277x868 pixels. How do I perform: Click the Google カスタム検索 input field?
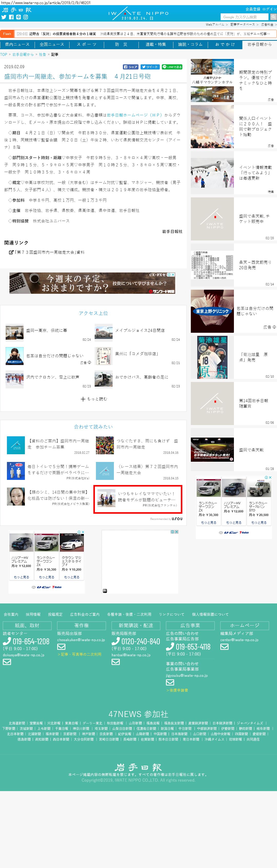pos(244,17)
